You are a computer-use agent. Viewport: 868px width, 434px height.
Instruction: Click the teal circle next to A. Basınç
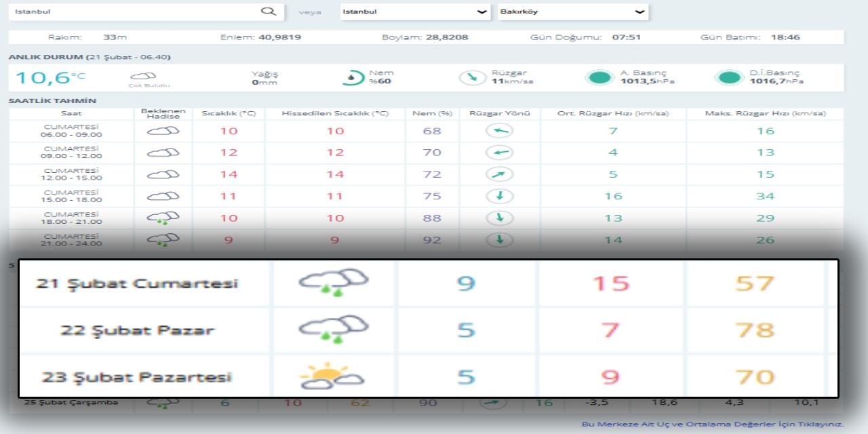click(x=599, y=77)
